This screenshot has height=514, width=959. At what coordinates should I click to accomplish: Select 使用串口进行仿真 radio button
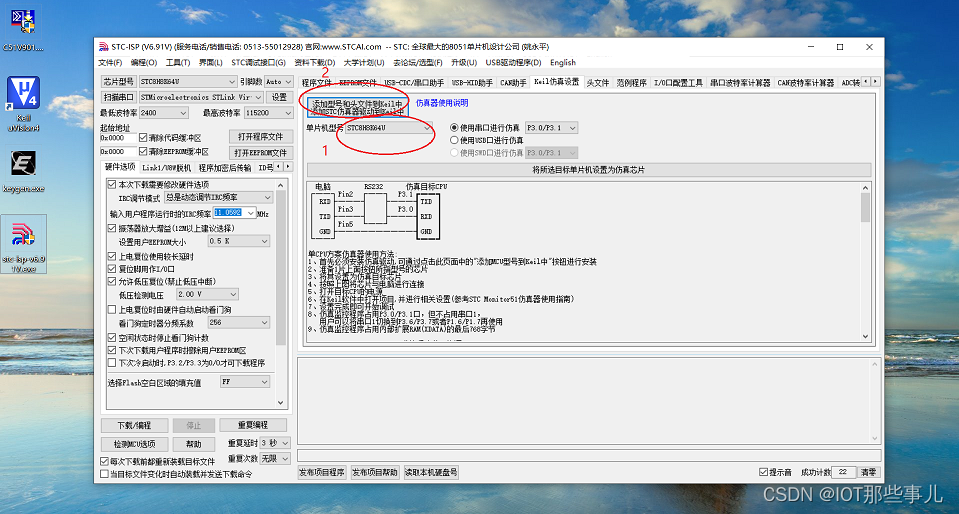tap(454, 128)
